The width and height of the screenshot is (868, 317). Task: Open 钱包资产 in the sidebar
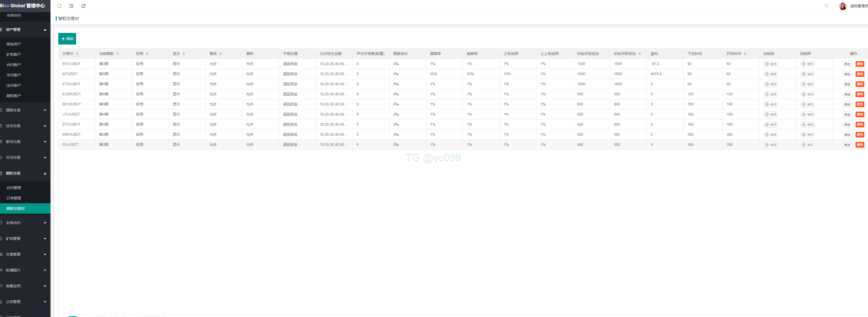click(14, 44)
